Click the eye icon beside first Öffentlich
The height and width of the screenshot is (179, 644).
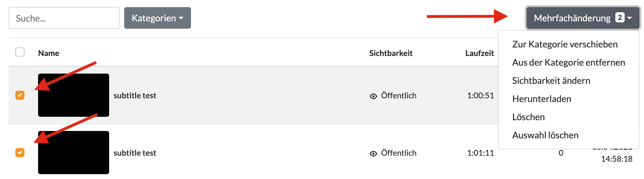click(x=373, y=96)
